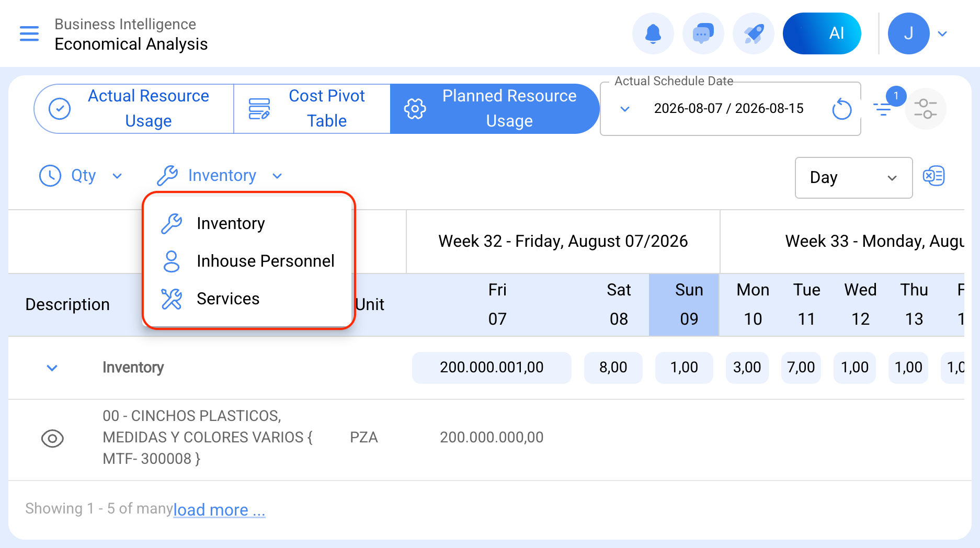Viewport: 980px width, 548px height.
Task: Choose Inventory from the dropdown menu
Action: click(x=248, y=223)
